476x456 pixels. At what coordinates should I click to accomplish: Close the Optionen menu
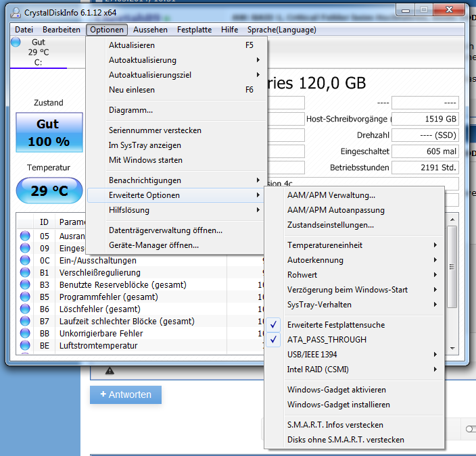click(x=107, y=30)
